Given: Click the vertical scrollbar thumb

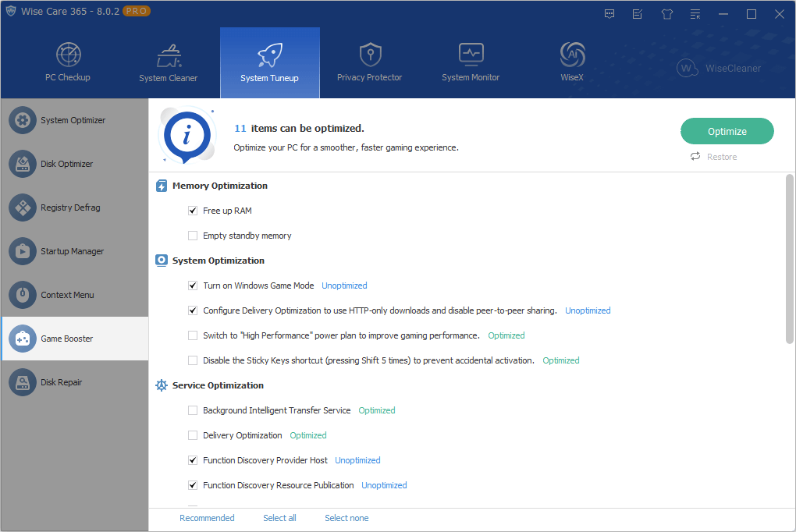Looking at the screenshot, I should click(x=790, y=259).
